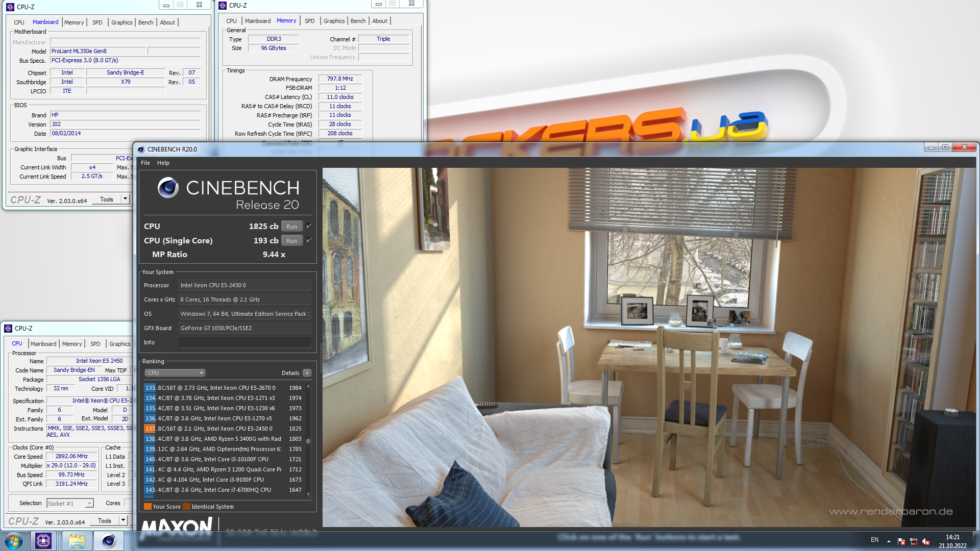The height and width of the screenshot is (551, 980).
Task: Click the Cinebench title bar icon
Action: click(x=141, y=149)
